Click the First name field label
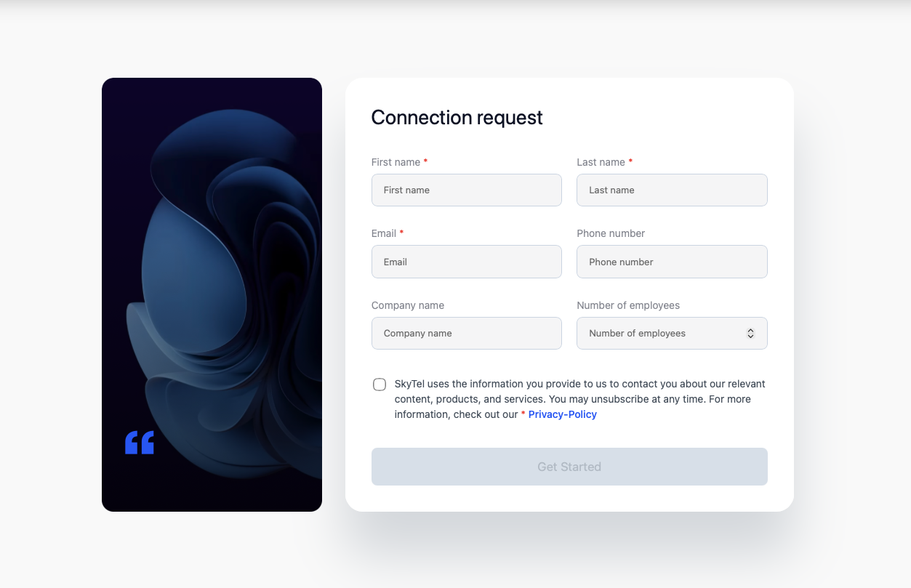 395,161
